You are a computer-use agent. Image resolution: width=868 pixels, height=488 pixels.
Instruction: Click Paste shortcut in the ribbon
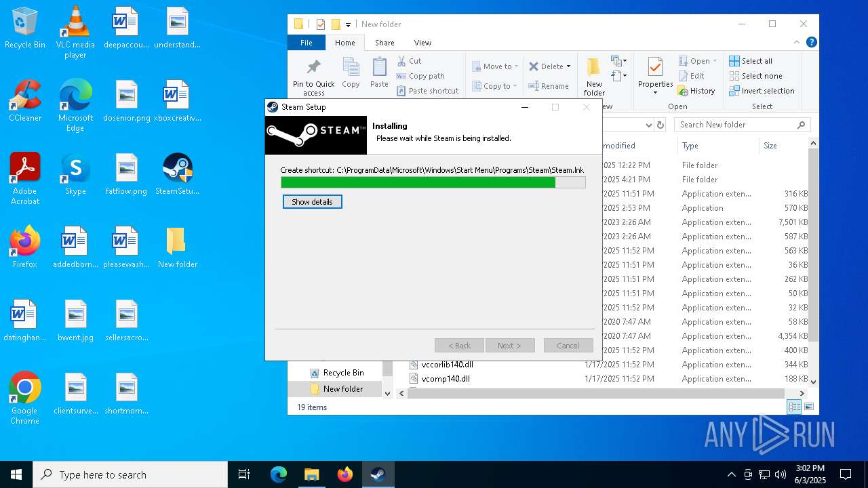click(x=427, y=91)
